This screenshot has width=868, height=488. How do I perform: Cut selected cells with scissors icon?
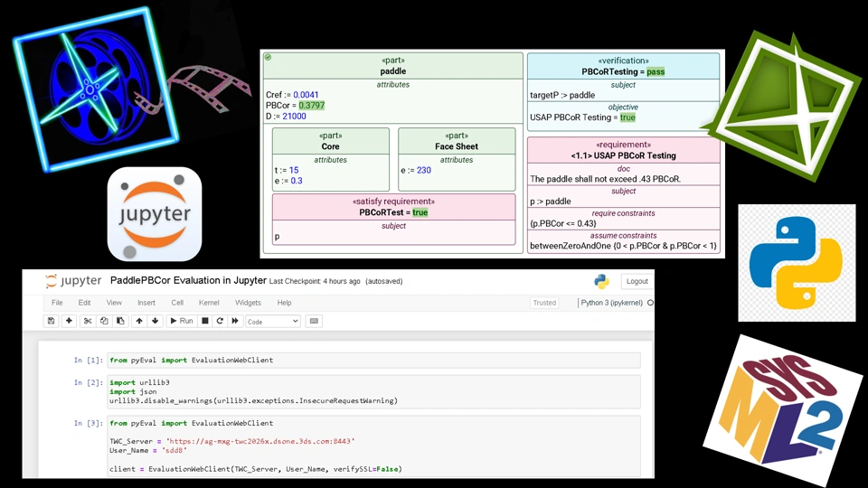[88, 321]
